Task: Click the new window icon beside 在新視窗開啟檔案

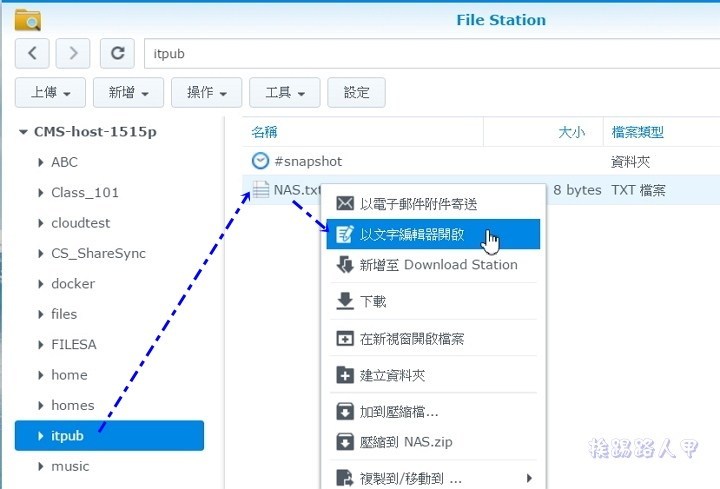Action: point(345,338)
